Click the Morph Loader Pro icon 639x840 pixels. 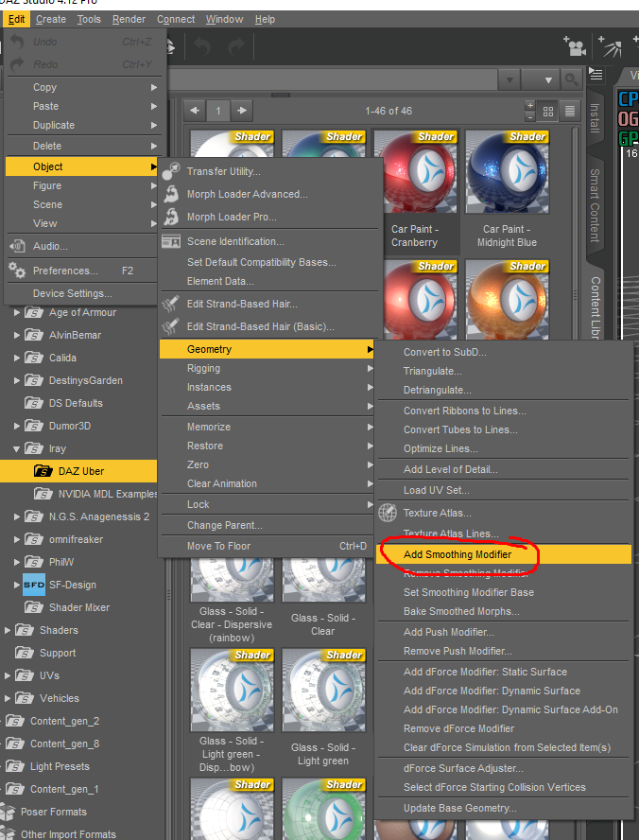pos(171,217)
